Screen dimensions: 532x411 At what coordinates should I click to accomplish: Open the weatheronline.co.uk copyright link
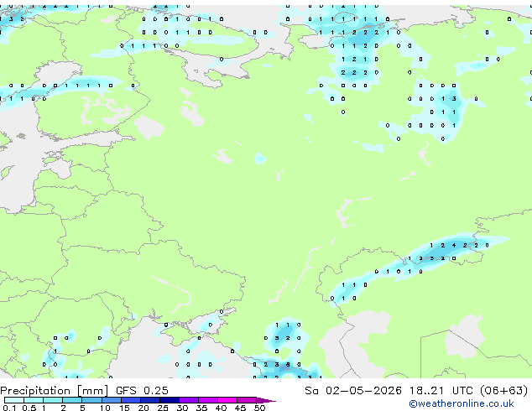click(x=462, y=403)
